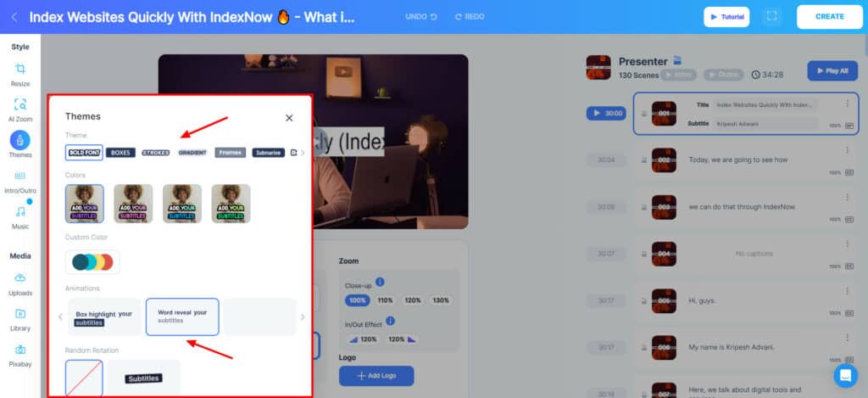Select Box highlight animation

[104, 317]
